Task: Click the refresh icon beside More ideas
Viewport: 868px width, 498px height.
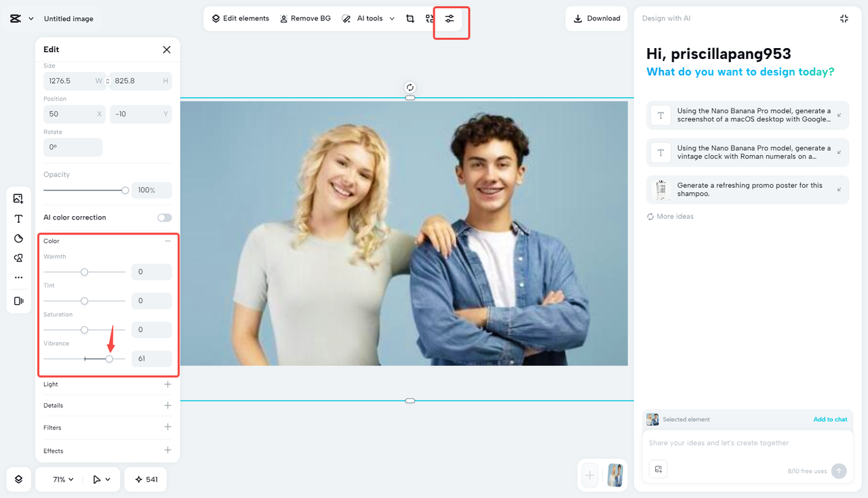Action: [x=650, y=217]
